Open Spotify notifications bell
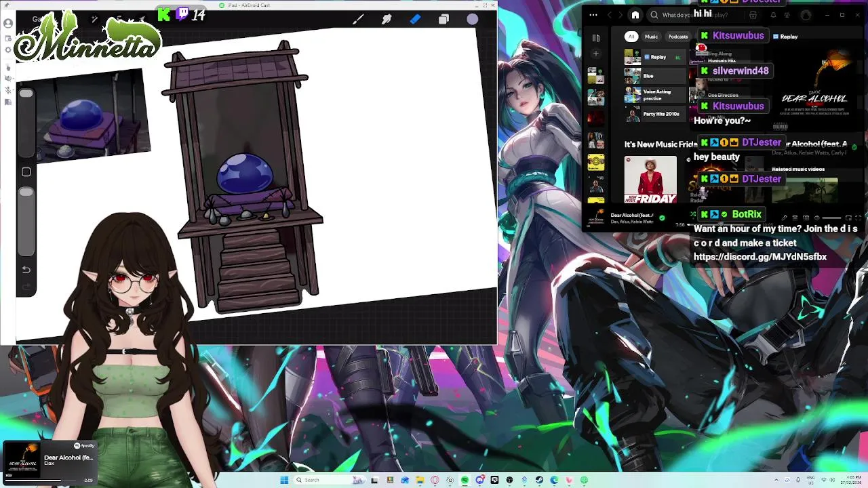The height and width of the screenshot is (488, 868). (773, 15)
